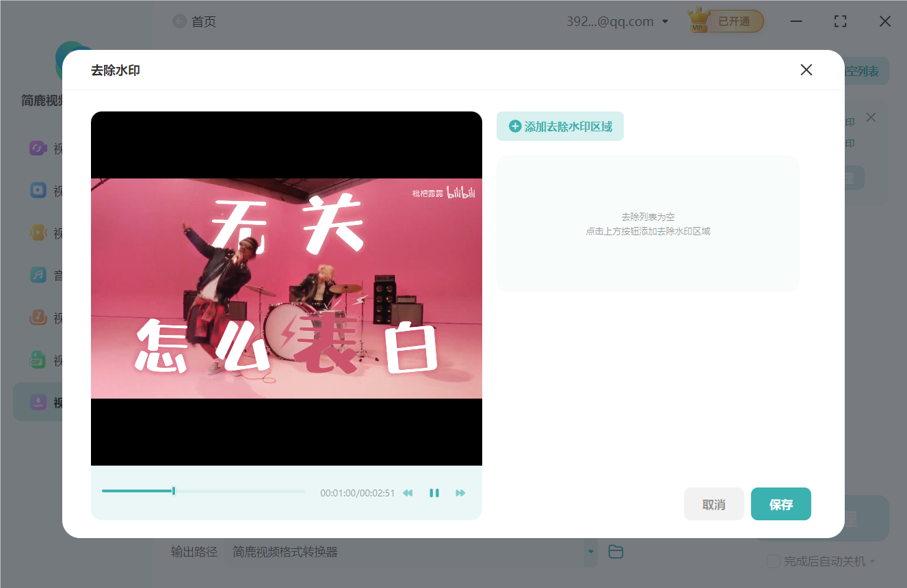
Task: Click the fast-forward button in player
Action: click(x=460, y=493)
